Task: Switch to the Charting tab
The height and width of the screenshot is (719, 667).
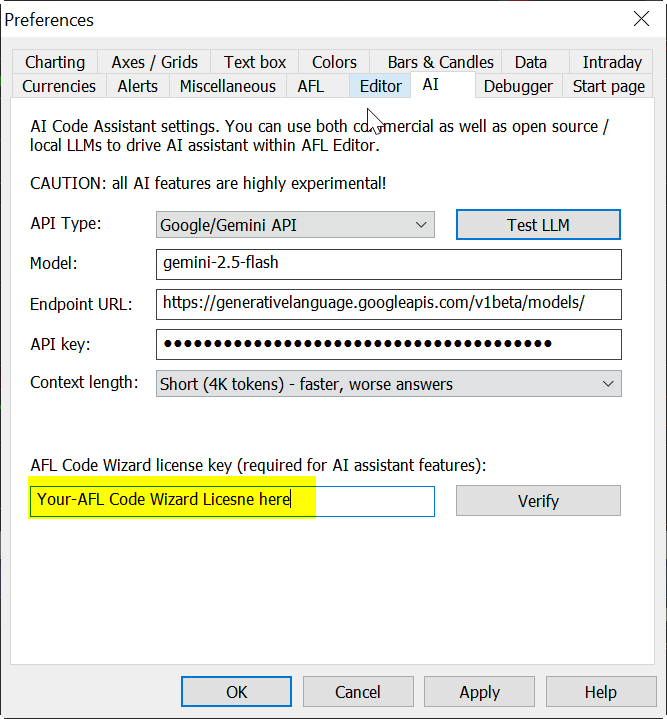Action: [55, 62]
